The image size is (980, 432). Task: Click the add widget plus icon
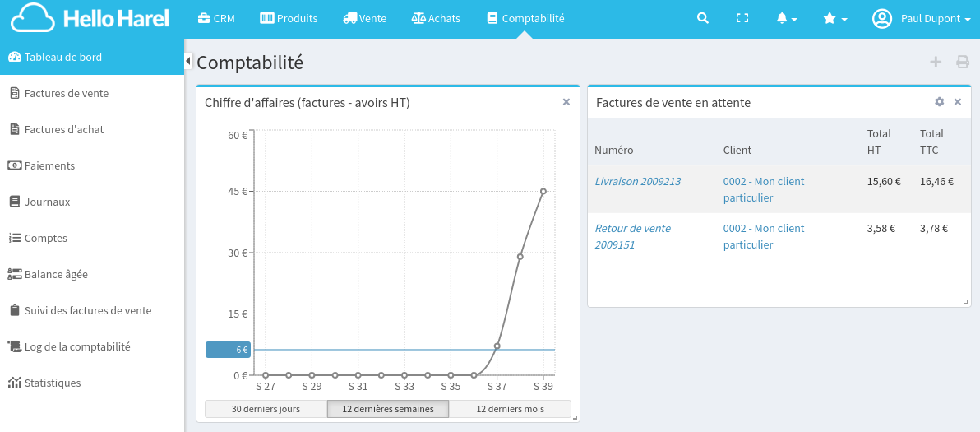(x=936, y=62)
